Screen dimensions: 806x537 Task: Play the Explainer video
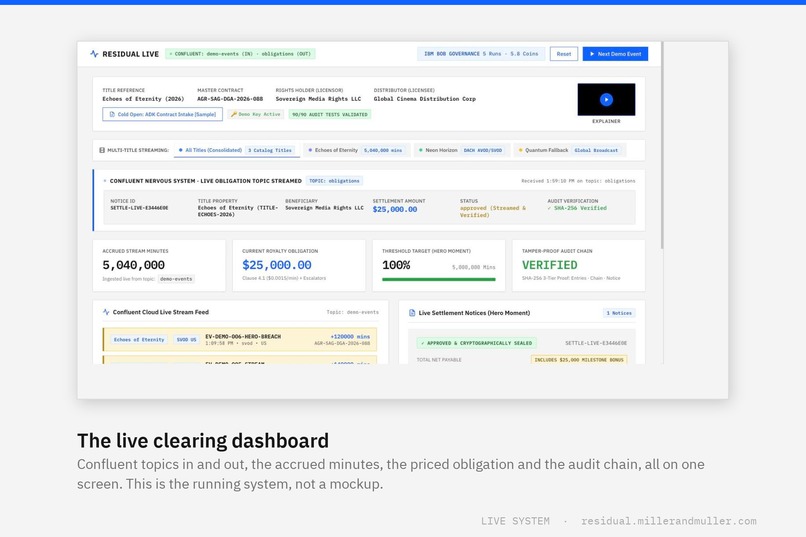click(606, 100)
